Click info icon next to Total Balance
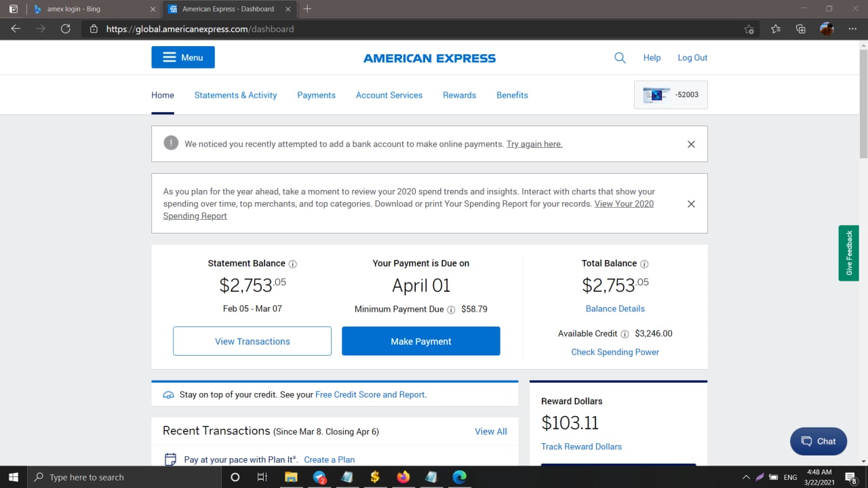Viewport: 868px width, 488px height. pos(644,264)
